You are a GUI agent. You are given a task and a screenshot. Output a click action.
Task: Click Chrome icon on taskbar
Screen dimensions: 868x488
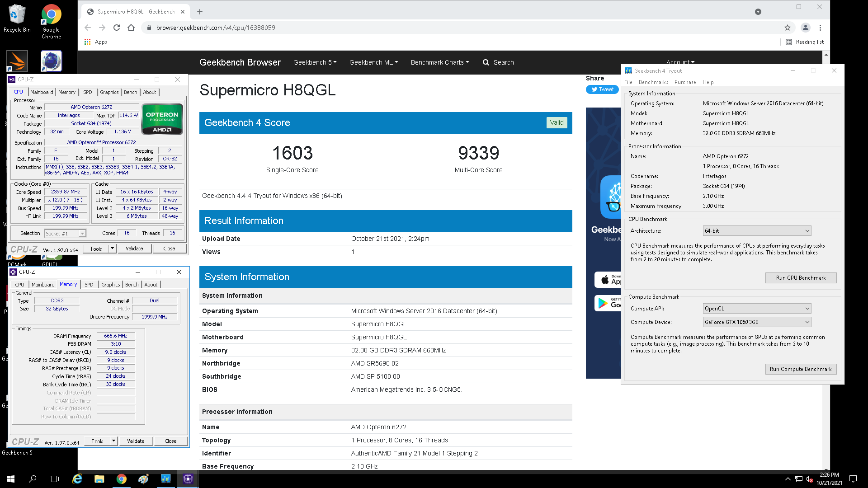121,479
